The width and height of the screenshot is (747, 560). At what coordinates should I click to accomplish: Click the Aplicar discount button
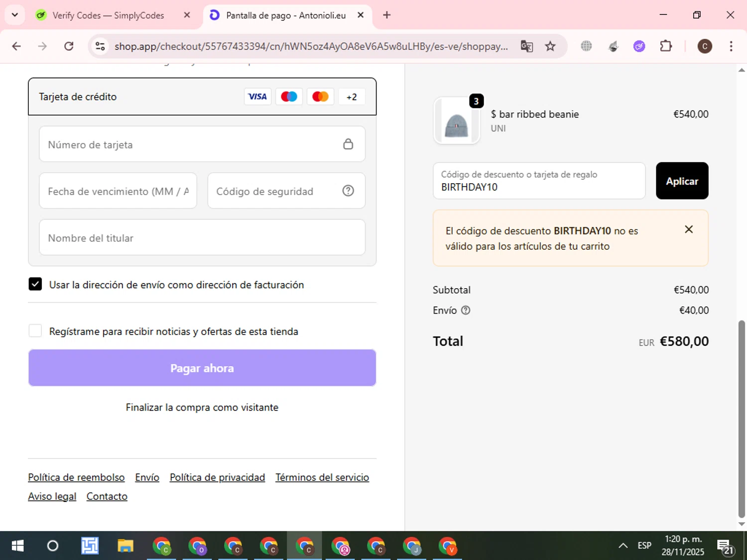tap(682, 181)
